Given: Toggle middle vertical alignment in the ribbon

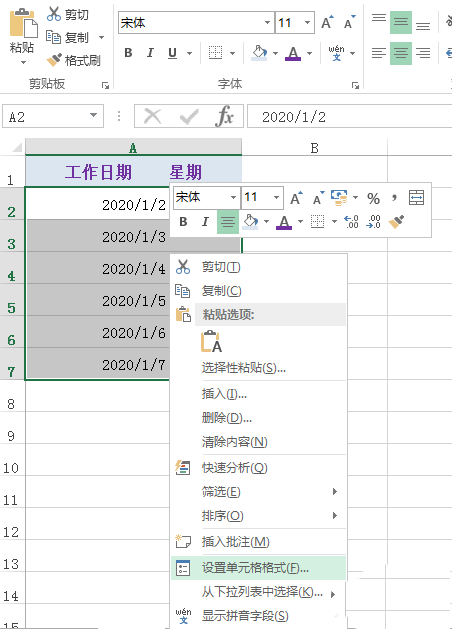Looking at the screenshot, I should coord(401,22).
